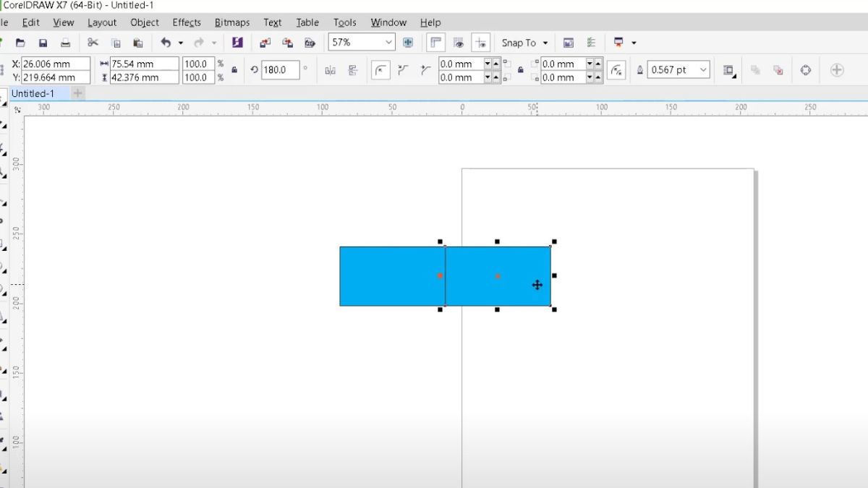Click the To front of layer icon

(756, 70)
